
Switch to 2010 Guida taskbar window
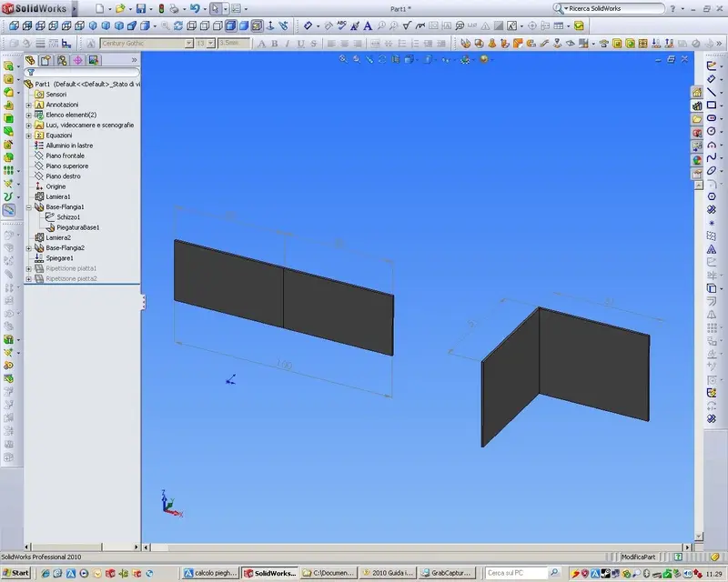point(388,573)
